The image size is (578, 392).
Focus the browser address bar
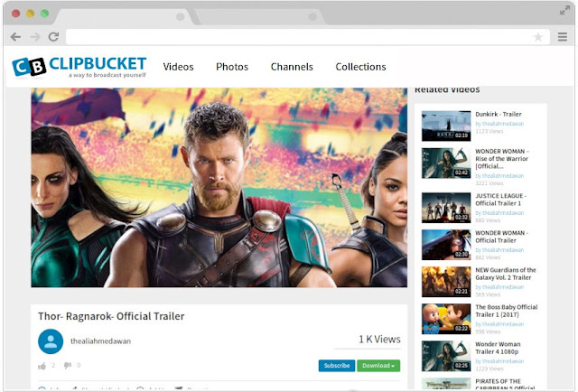coord(307,37)
